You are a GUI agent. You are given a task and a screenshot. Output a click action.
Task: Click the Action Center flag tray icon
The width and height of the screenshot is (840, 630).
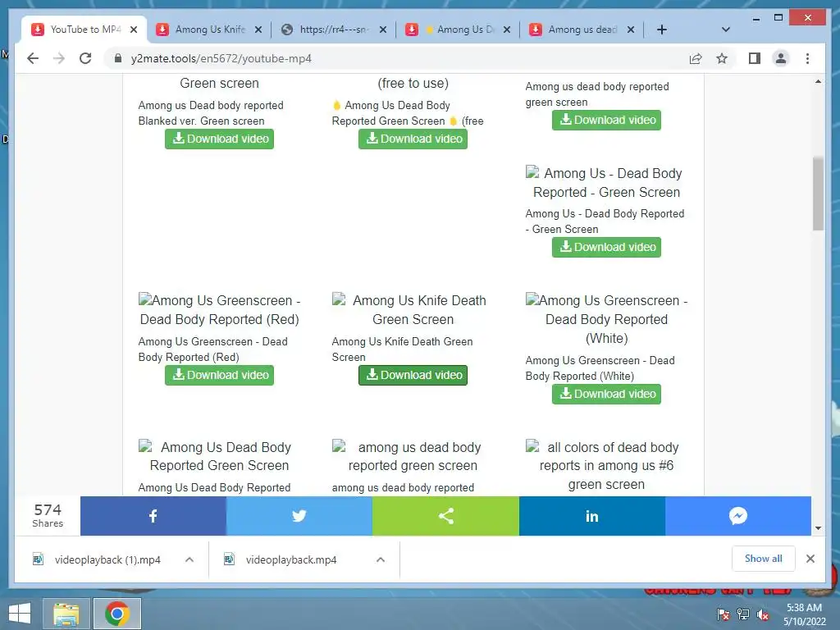coord(724,614)
